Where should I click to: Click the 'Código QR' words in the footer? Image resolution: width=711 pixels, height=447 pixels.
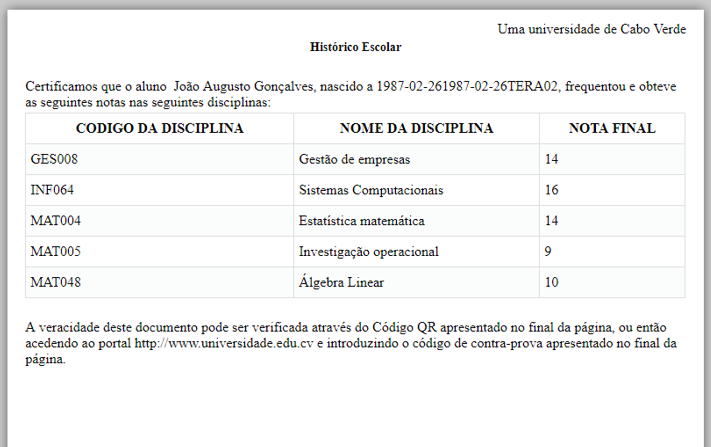404,327
